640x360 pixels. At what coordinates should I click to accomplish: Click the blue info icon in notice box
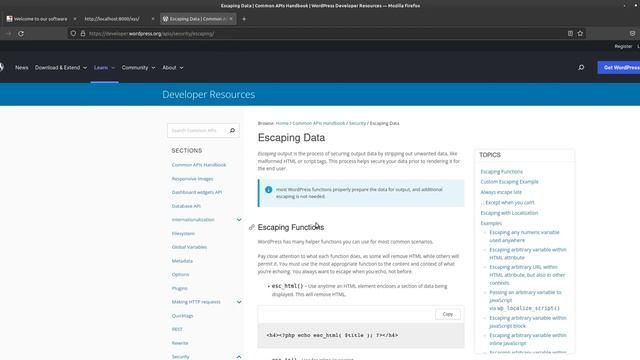[268, 189]
